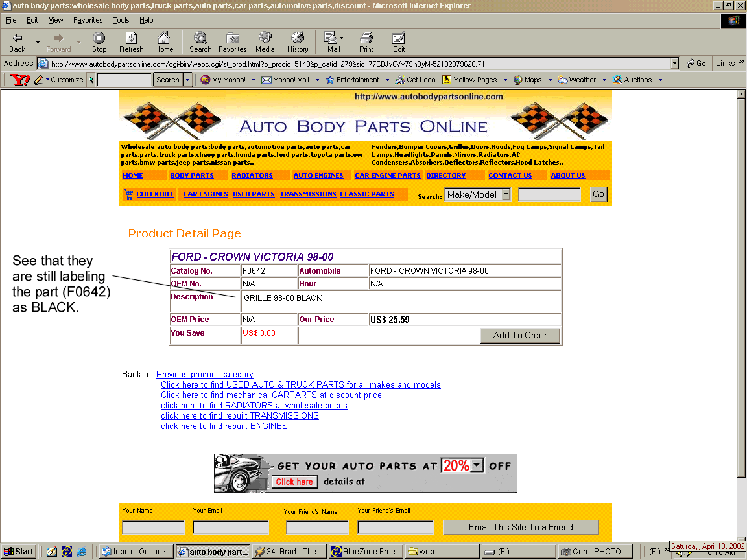Click the Add To Order button

pos(520,335)
